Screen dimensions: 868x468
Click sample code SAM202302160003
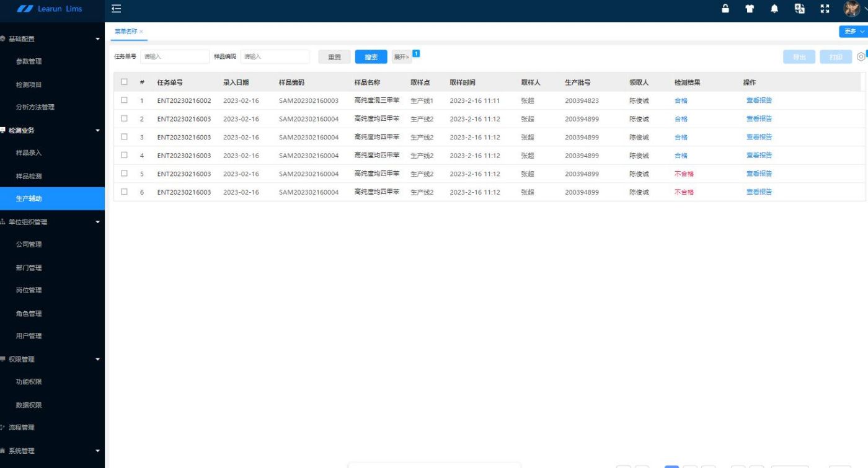[x=309, y=100]
